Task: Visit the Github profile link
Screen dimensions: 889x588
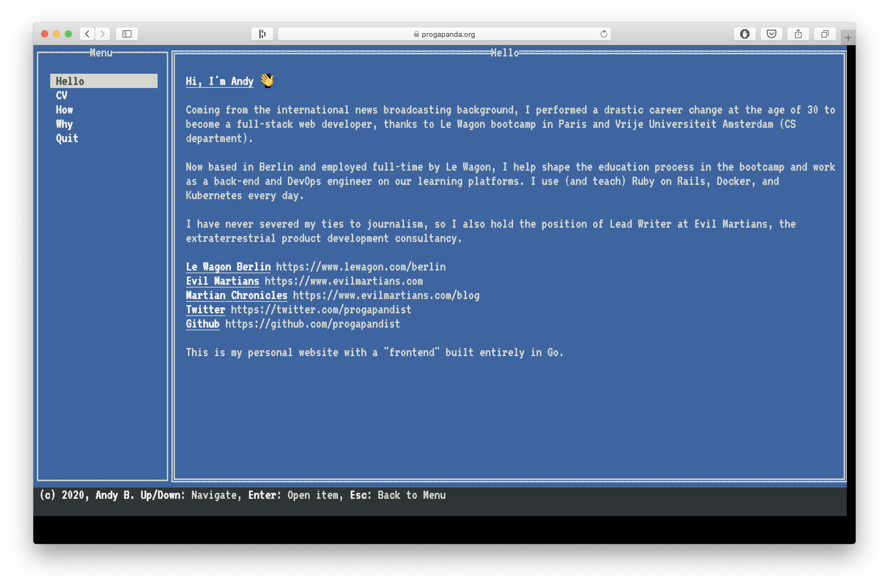Action: pyautogui.click(x=202, y=324)
